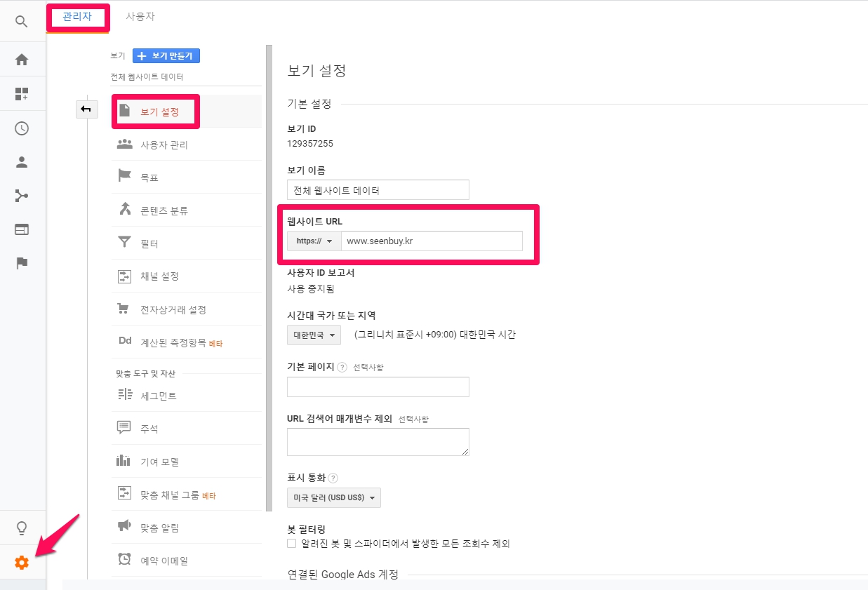Open the Conversions flag icon

(x=22, y=263)
